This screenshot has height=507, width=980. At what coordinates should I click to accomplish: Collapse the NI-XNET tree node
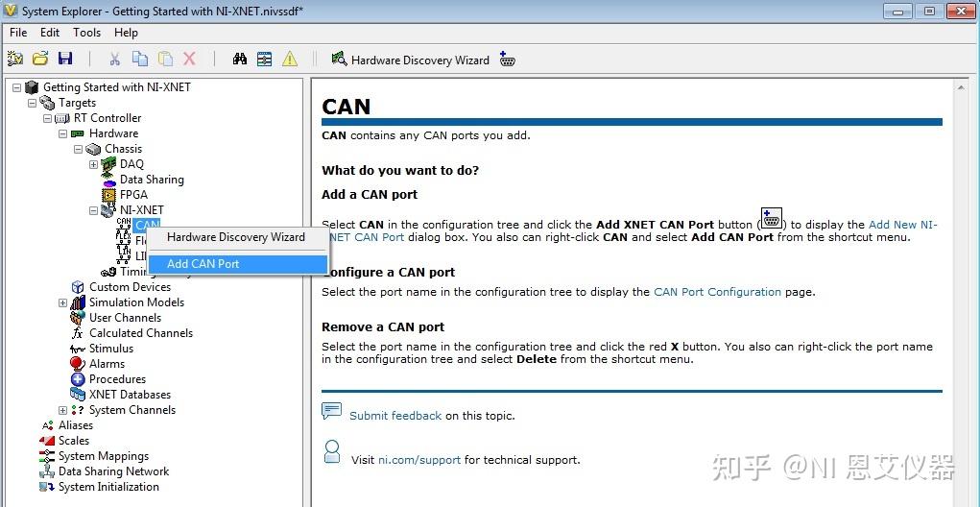point(93,210)
